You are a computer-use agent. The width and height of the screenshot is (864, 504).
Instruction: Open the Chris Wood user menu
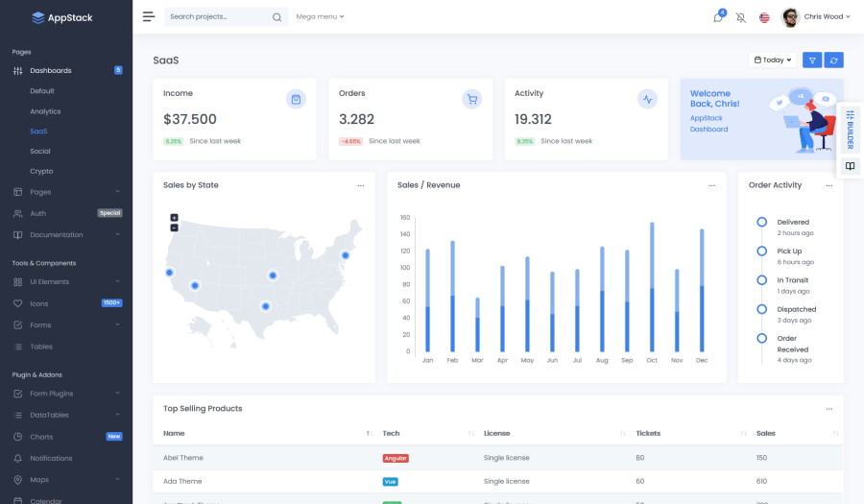tap(814, 16)
